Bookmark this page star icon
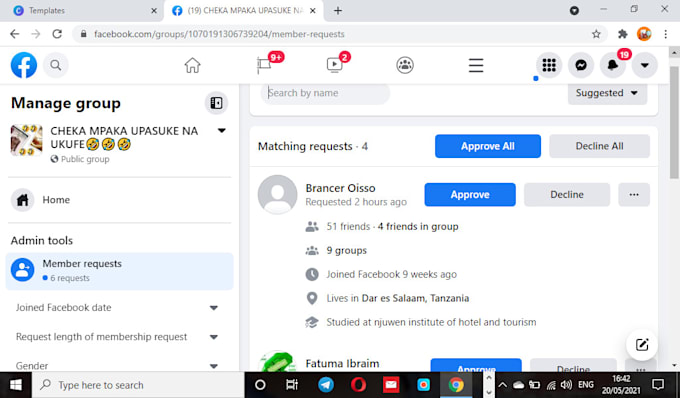The height and width of the screenshot is (398, 680). coord(596,34)
